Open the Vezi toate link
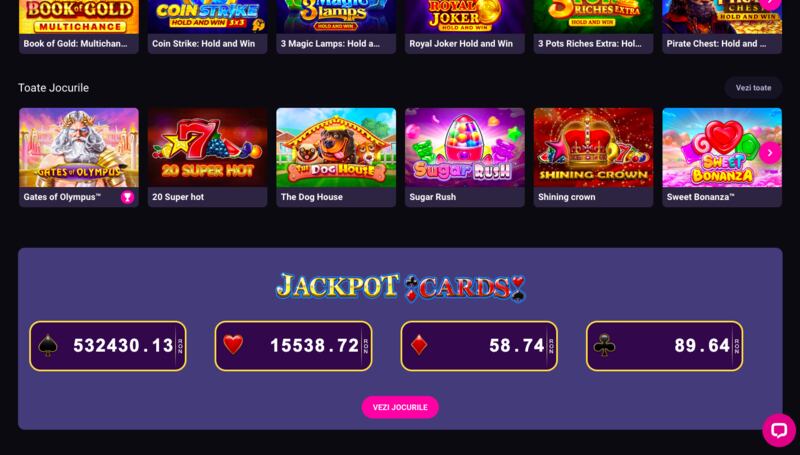The image size is (800, 455). (753, 88)
